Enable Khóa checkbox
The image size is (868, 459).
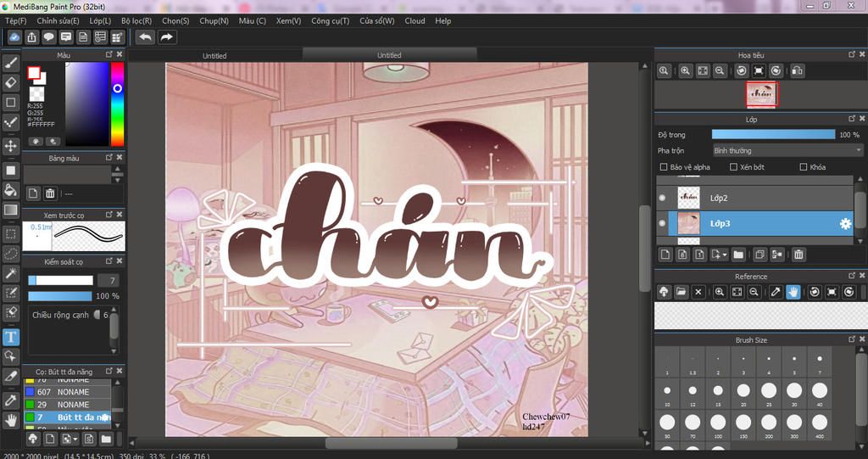804,167
